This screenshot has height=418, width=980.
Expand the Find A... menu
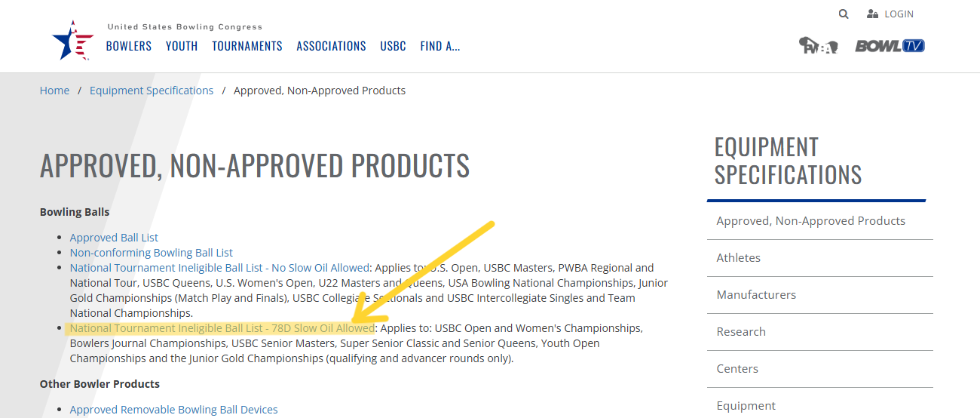[x=440, y=46]
